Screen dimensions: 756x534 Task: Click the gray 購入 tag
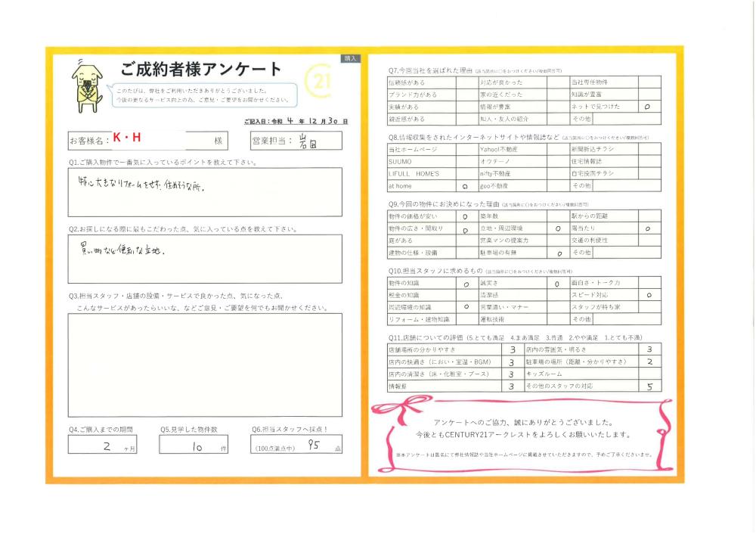[351, 57]
